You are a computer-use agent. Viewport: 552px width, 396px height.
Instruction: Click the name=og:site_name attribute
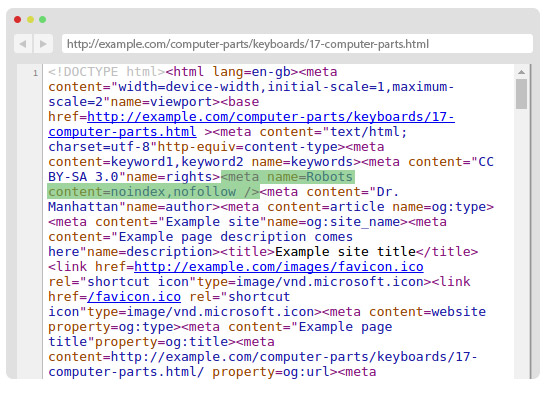333,222
